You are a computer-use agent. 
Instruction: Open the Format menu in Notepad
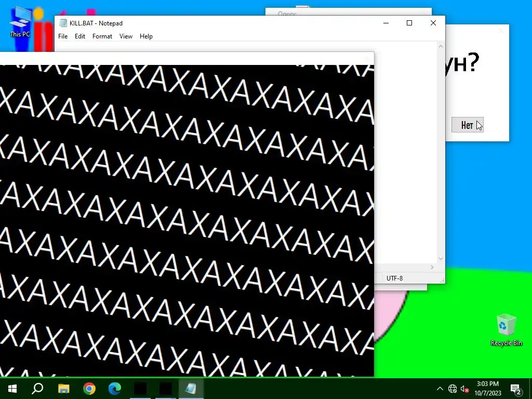pyautogui.click(x=102, y=36)
